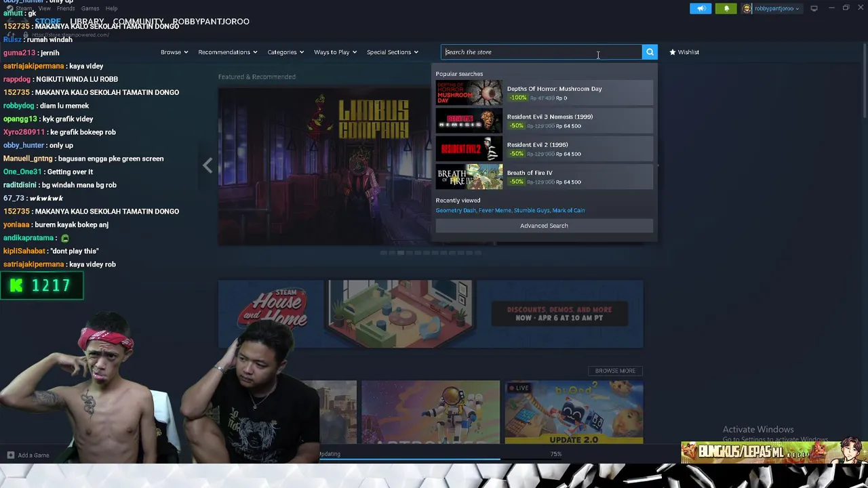Open the astronaut game thumbnail
The width and height of the screenshot is (868, 488).
click(x=431, y=412)
